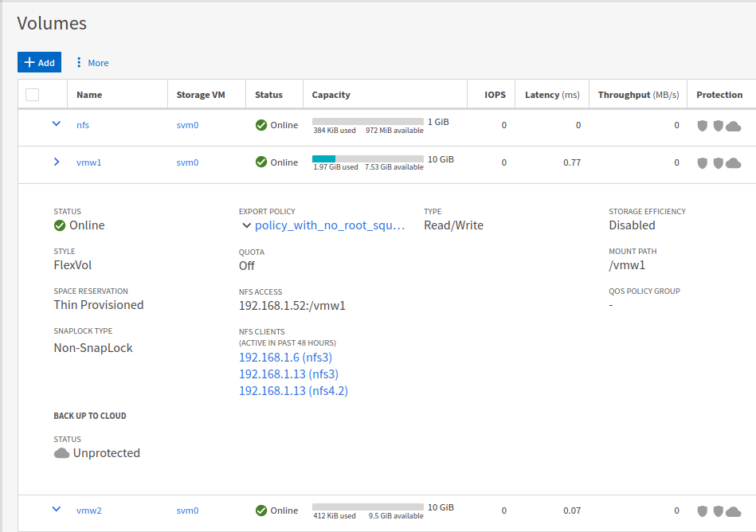The height and width of the screenshot is (532, 756).
Task: Open the policy_with_no_root_squ... export policy link
Action: point(330,225)
